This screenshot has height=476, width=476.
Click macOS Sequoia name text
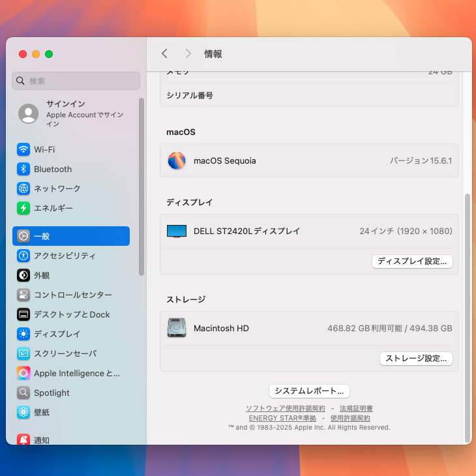[225, 160]
